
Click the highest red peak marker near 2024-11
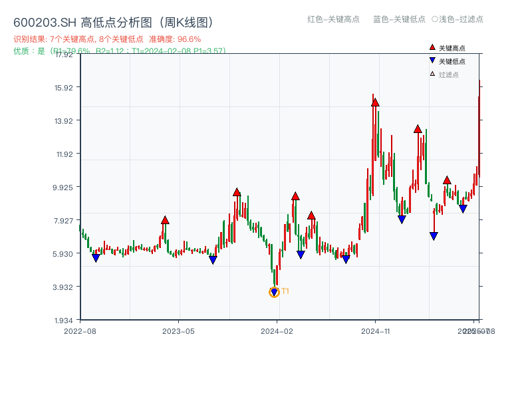pos(375,102)
